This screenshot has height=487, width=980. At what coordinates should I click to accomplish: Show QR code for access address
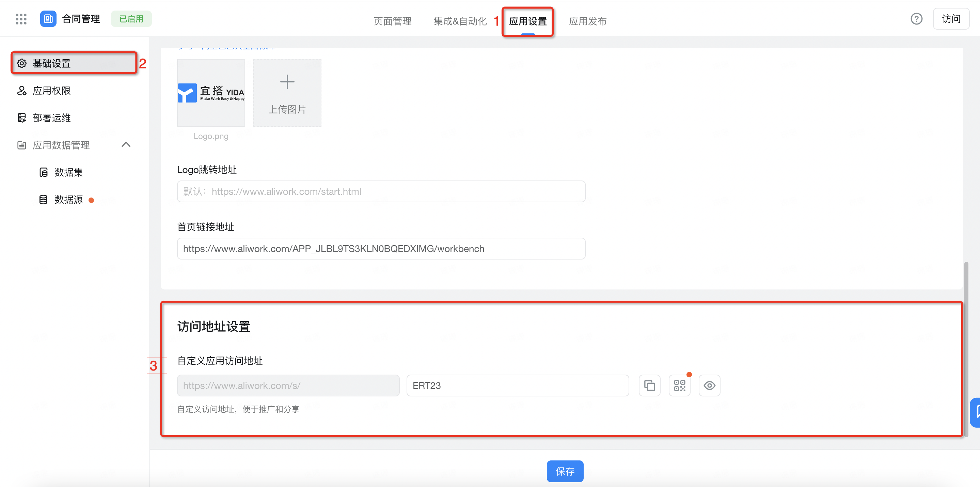click(x=679, y=386)
